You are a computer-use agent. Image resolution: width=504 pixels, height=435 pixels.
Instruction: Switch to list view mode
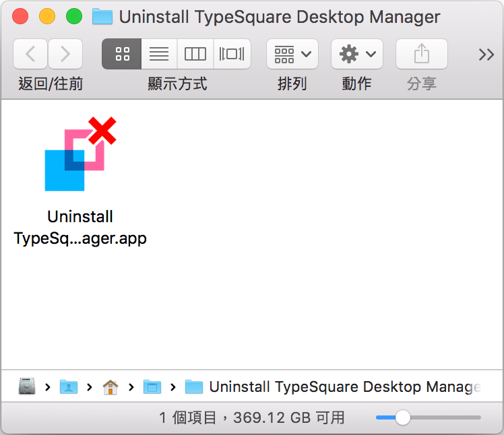[159, 54]
